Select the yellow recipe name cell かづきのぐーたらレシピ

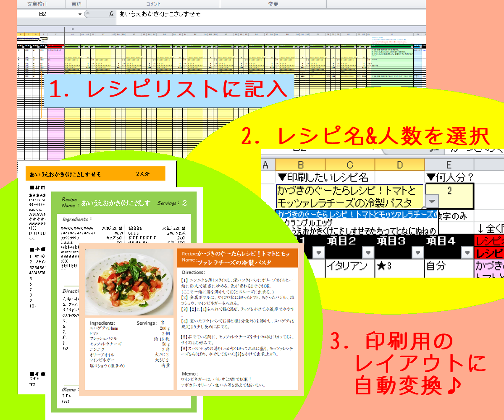[350, 196]
